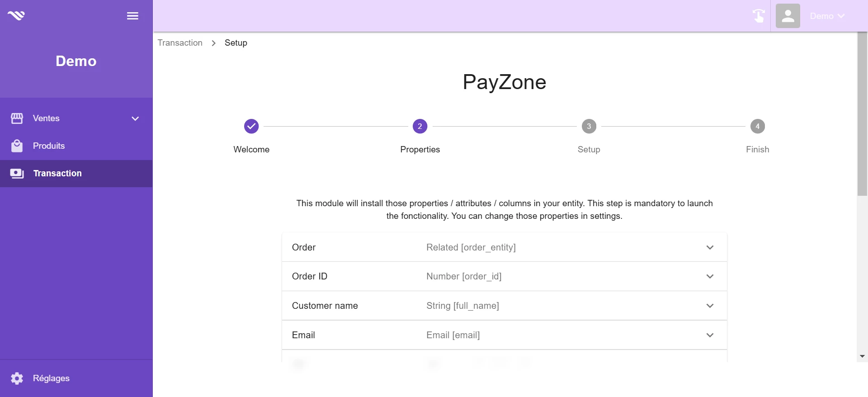Select step 4 Finish circle
The height and width of the screenshot is (397, 868).
click(758, 126)
